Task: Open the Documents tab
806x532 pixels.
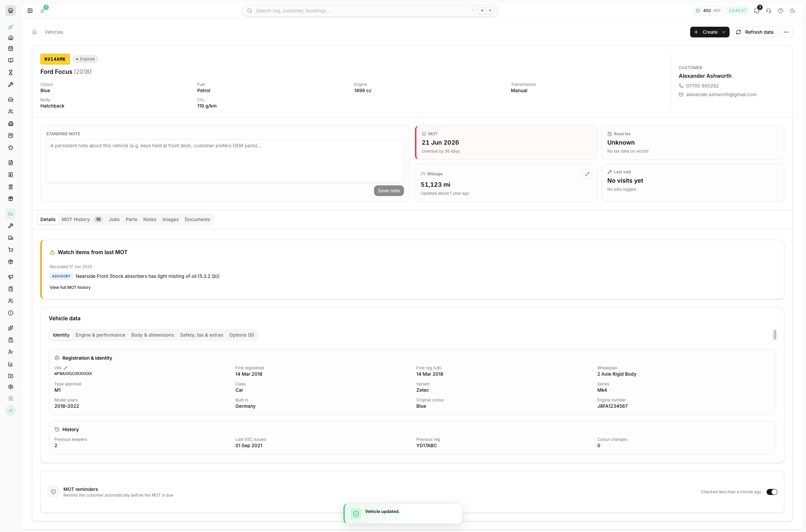Action: pyautogui.click(x=197, y=219)
